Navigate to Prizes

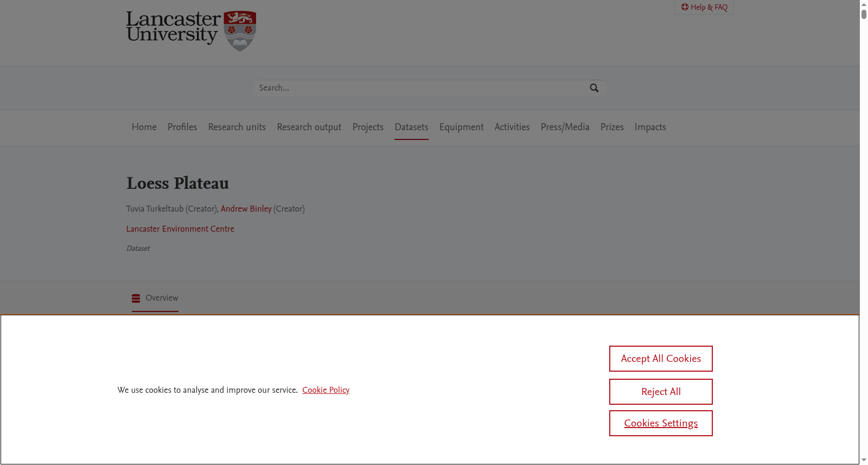pyautogui.click(x=612, y=127)
